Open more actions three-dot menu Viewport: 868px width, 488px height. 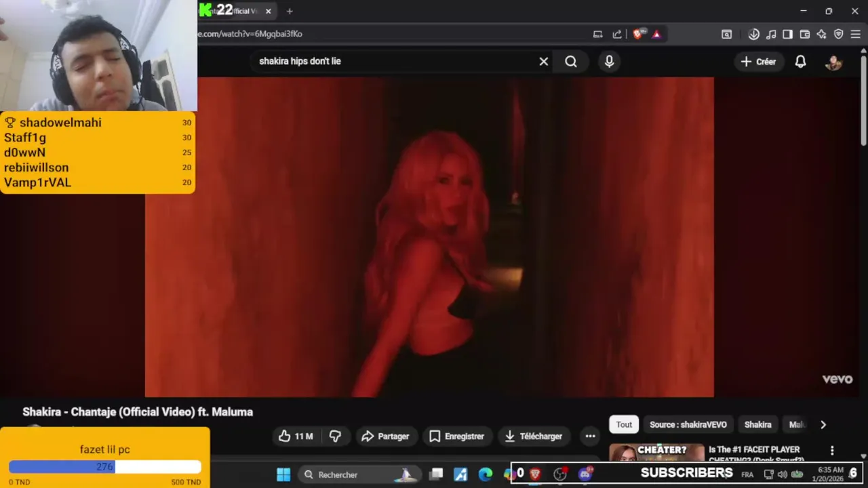click(591, 436)
